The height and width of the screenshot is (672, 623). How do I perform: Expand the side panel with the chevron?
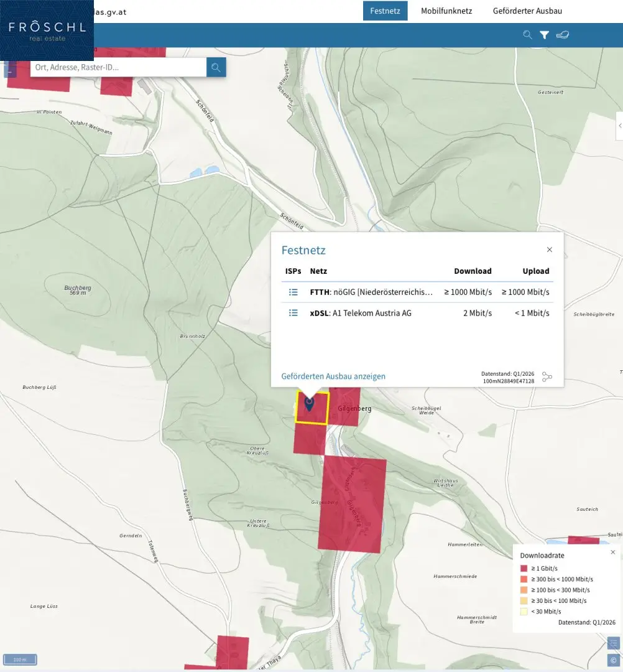coord(619,126)
